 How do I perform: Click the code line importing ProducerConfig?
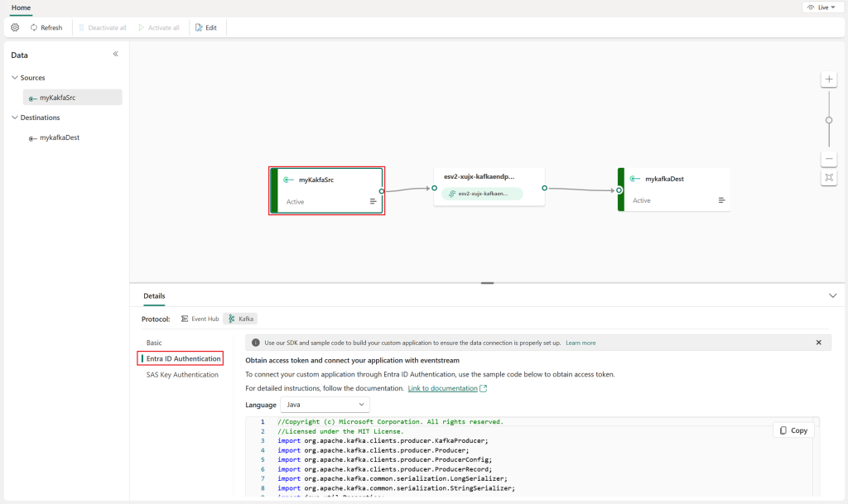click(385, 459)
